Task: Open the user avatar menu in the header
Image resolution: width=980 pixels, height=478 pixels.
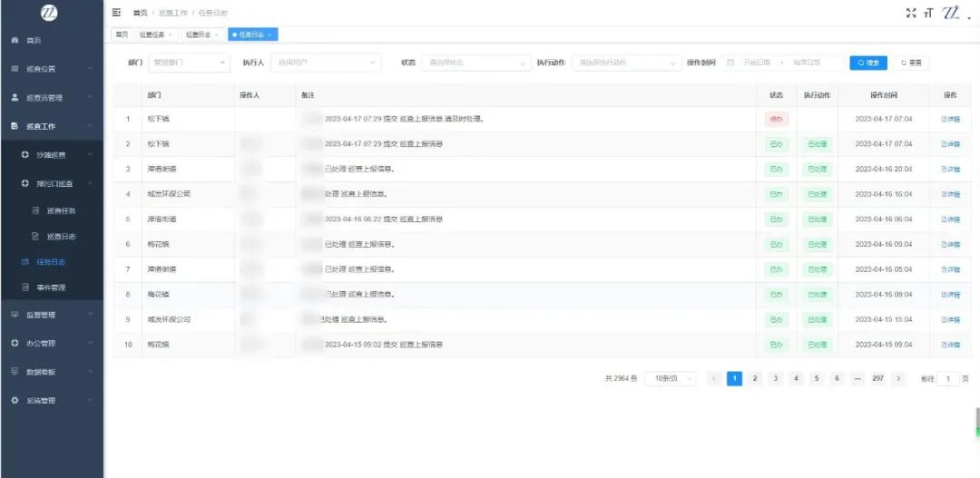Action: [x=952, y=13]
